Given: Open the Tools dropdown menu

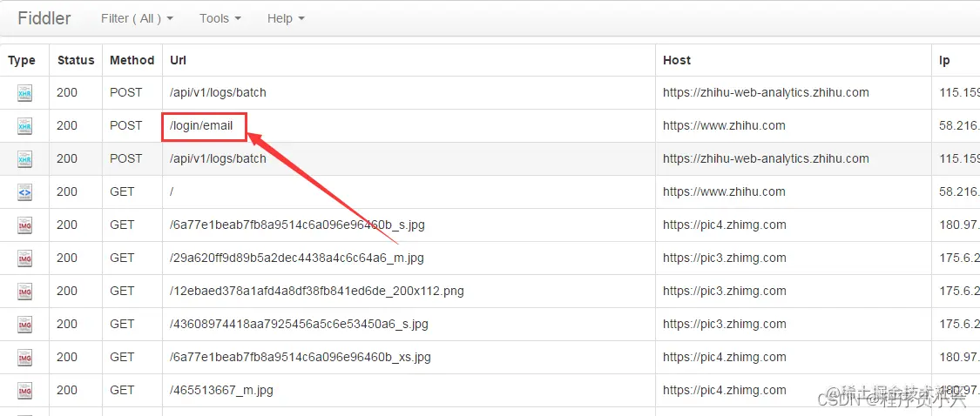Looking at the screenshot, I should point(220,19).
